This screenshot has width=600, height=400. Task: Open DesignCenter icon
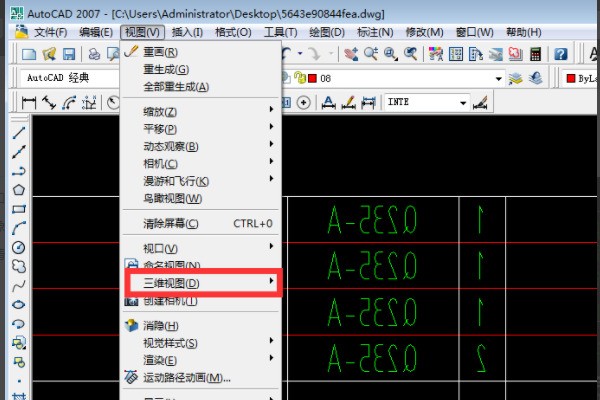click(x=455, y=54)
